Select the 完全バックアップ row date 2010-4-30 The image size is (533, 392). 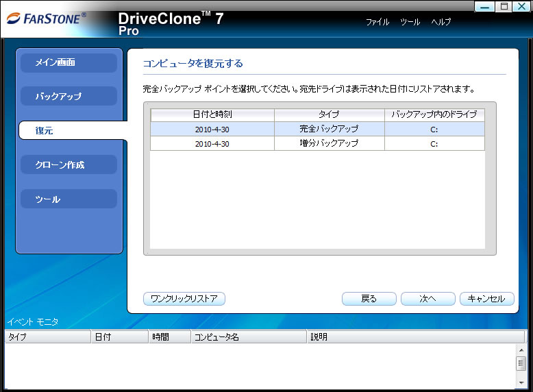pos(212,130)
